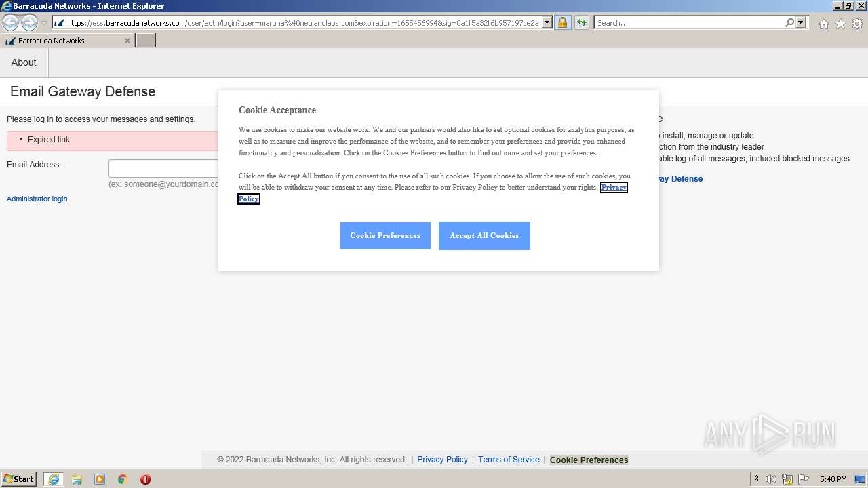Go back with the browser Back arrow

point(11,23)
